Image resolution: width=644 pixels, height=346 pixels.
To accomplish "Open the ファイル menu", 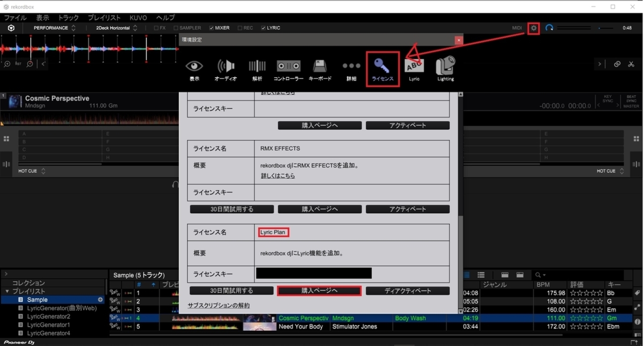I will click(x=15, y=17).
